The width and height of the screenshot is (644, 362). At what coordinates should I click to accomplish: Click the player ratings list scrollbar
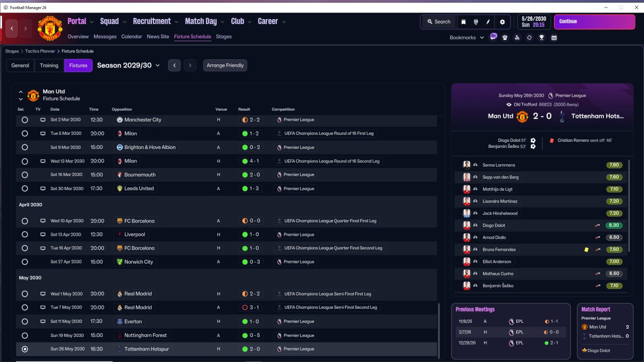tap(629, 205)
